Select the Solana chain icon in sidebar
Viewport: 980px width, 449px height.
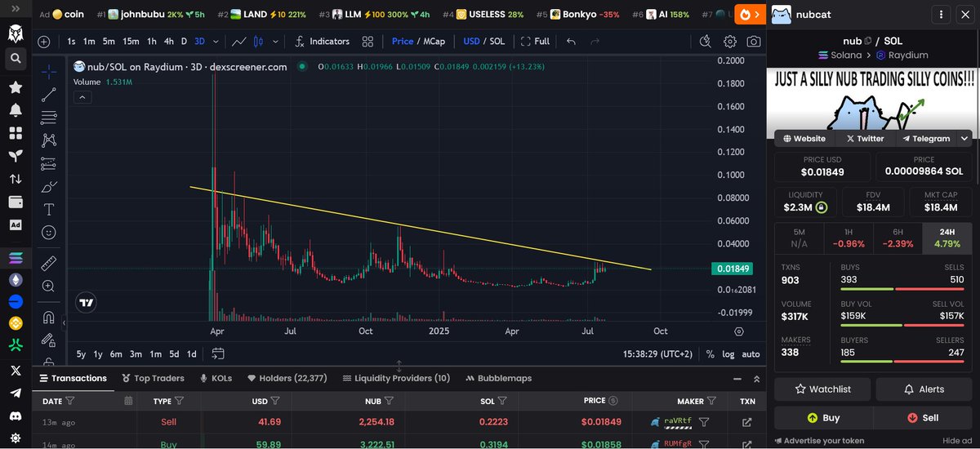15,258
